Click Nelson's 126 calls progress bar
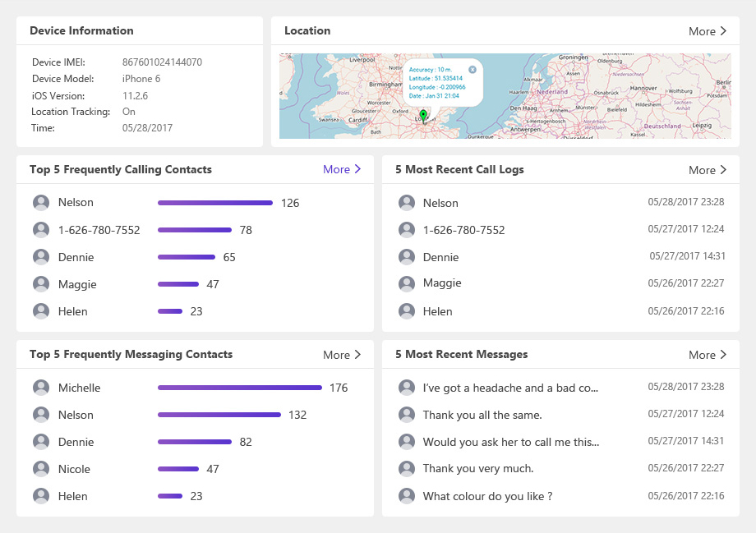The image size is (756, 533). point(215,203)
